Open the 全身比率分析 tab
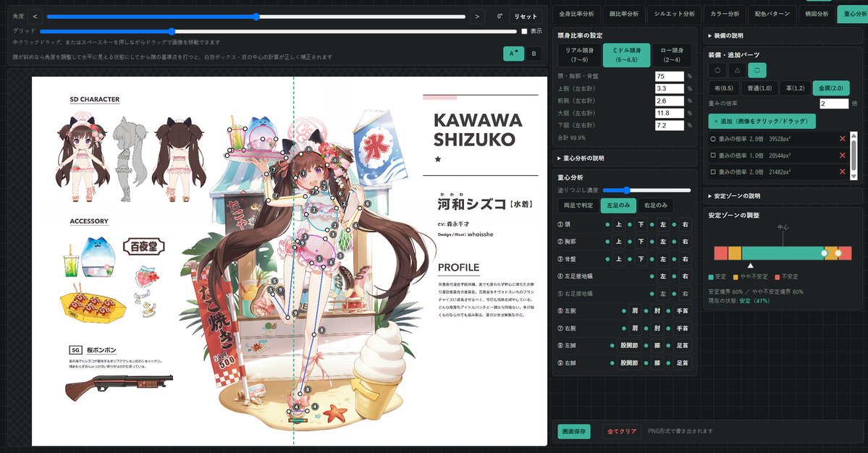This screenshot has width=868, height=453. point(576,14)
